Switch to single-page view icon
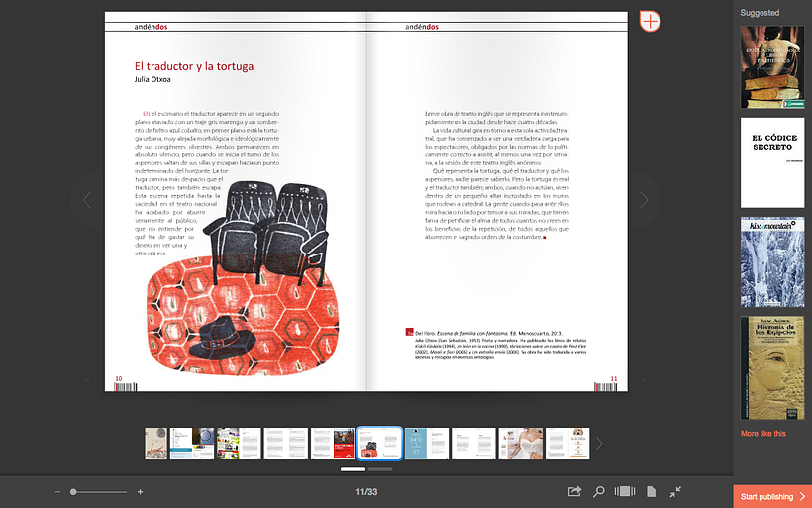Viewport: 812px width, 508px height. (651, 491)
